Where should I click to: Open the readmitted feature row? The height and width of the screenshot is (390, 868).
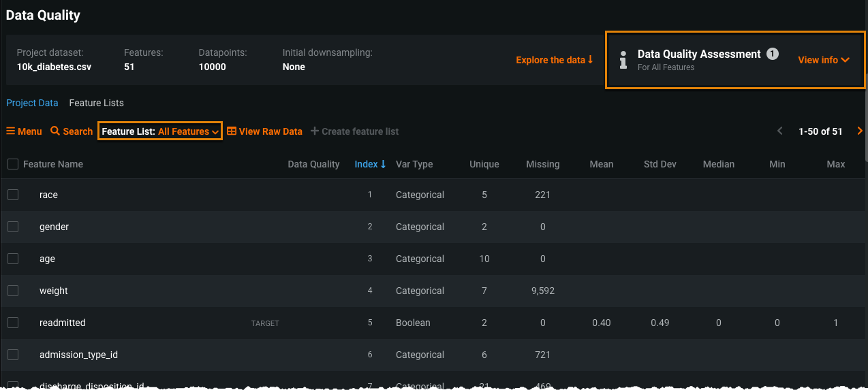pyautogui.click(x=63, y=323)
